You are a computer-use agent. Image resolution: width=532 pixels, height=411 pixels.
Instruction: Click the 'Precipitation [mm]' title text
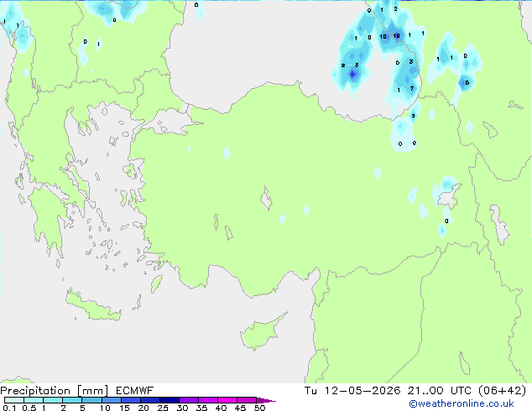click(x=54, y=391)
